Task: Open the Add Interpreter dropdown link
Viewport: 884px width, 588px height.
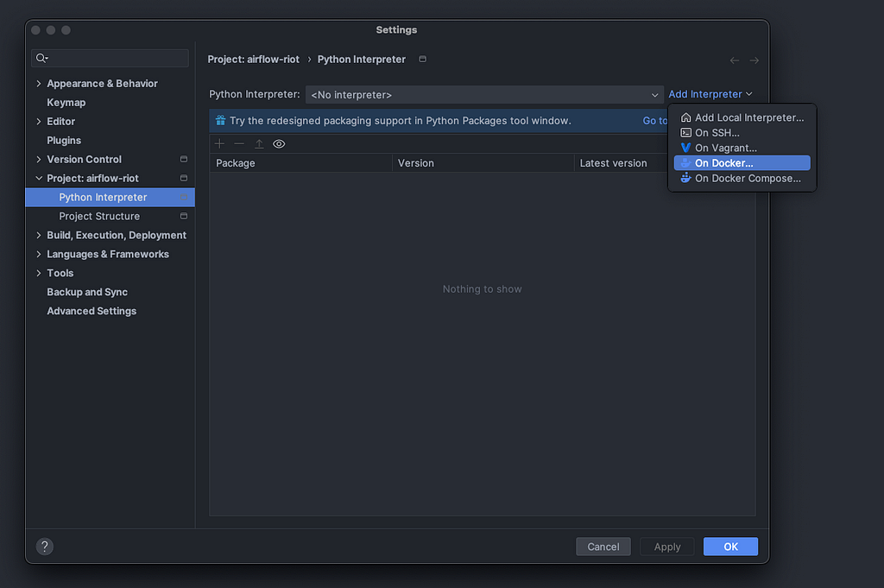Action: point(710,94)
